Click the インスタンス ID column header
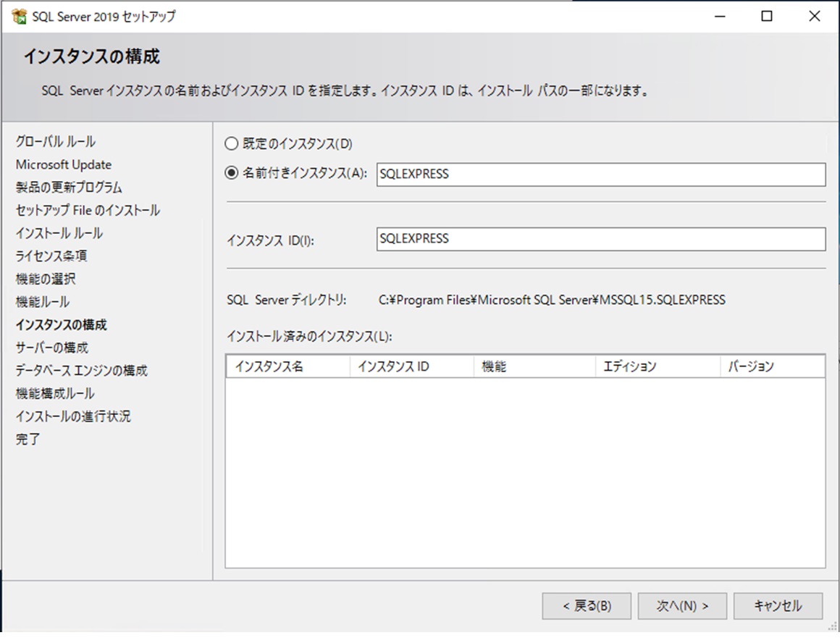 click(x=411, y=366)
